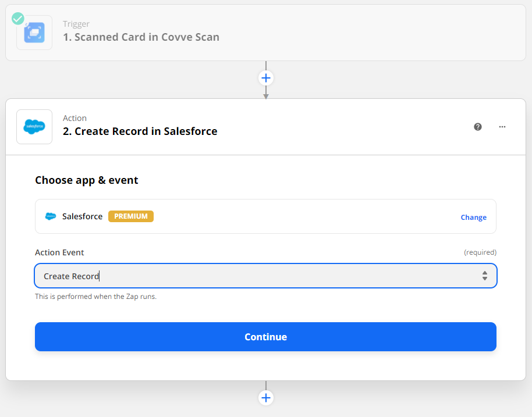Click the Change link for the Salesforce app
Image resolution: width=532 pixels, height=417 pixels.
(473, 218)
